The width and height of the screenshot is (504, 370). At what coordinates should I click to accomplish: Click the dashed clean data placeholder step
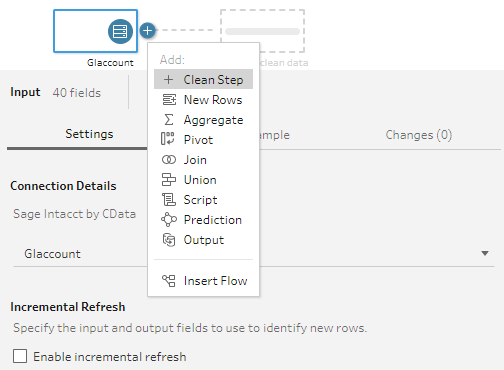pos(262,31)
